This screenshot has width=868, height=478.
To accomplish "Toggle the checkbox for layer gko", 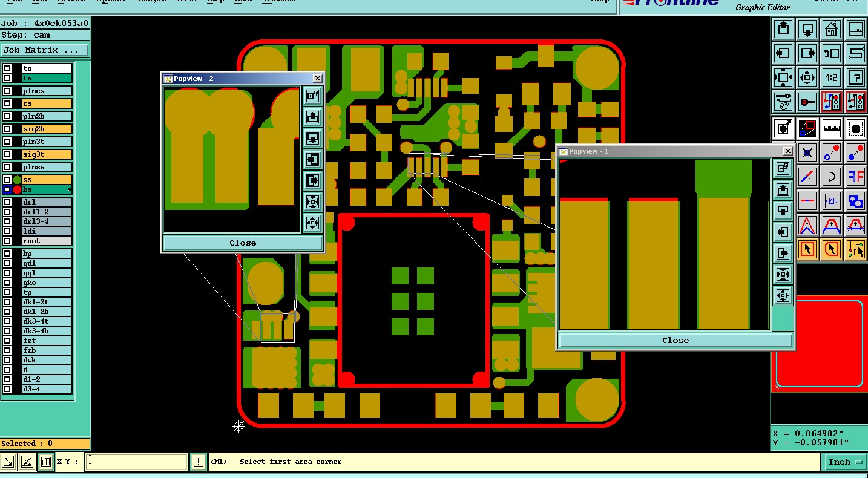I will point(7,283).
